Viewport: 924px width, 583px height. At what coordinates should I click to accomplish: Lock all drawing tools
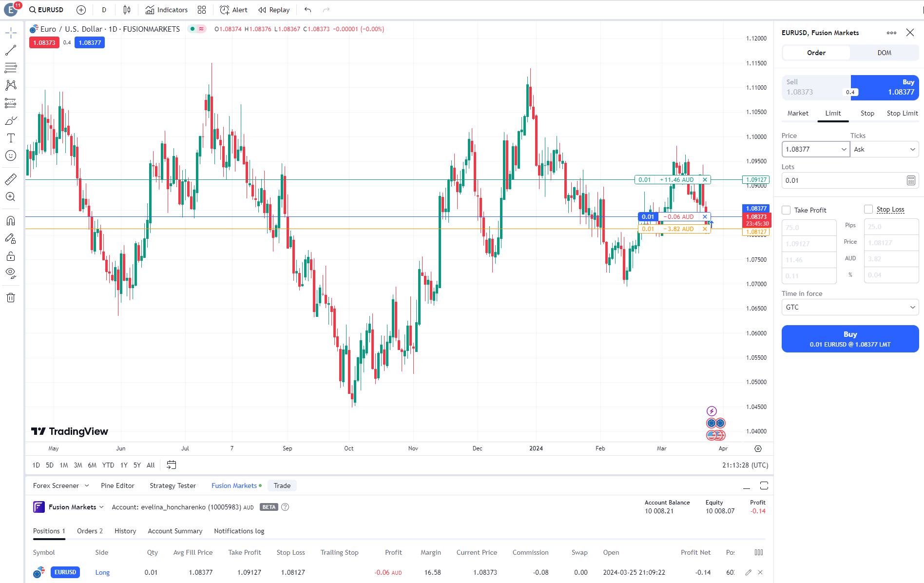coord(11,256)
